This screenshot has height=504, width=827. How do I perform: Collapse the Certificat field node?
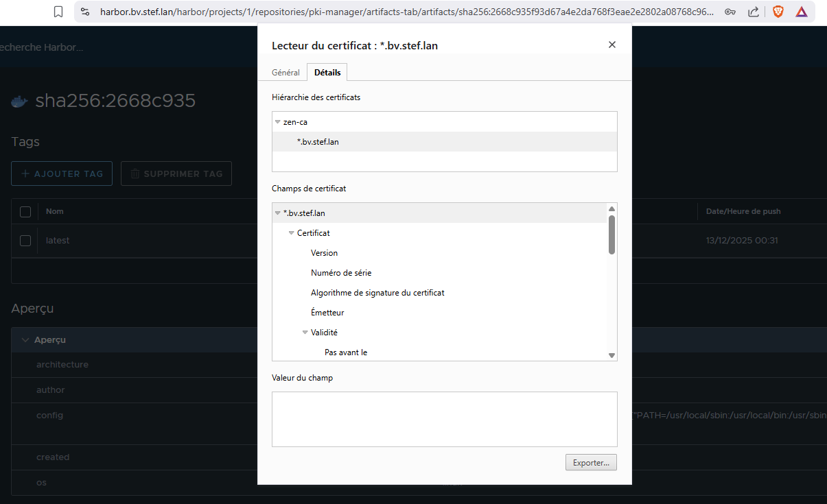[x=292, y=233]
